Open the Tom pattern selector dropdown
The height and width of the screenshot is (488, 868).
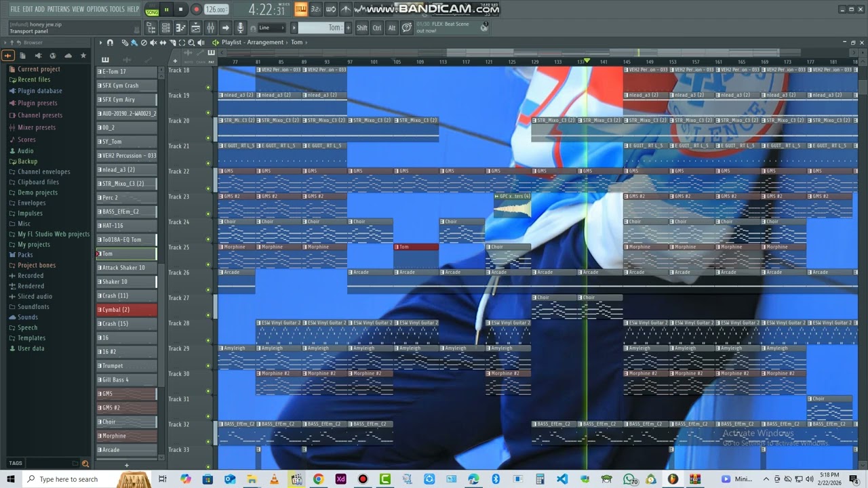(x=321, y=28)
